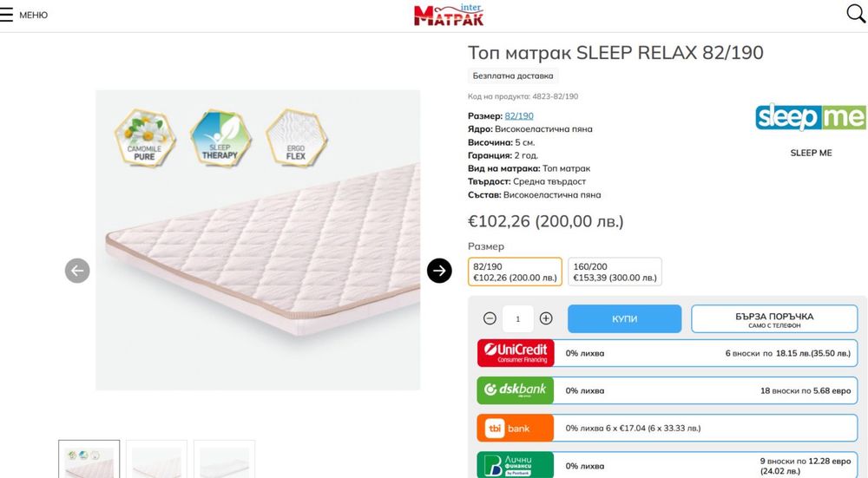Select the second product thumbnail
This screenshot has width=868, height=478.
click(156, 459)
